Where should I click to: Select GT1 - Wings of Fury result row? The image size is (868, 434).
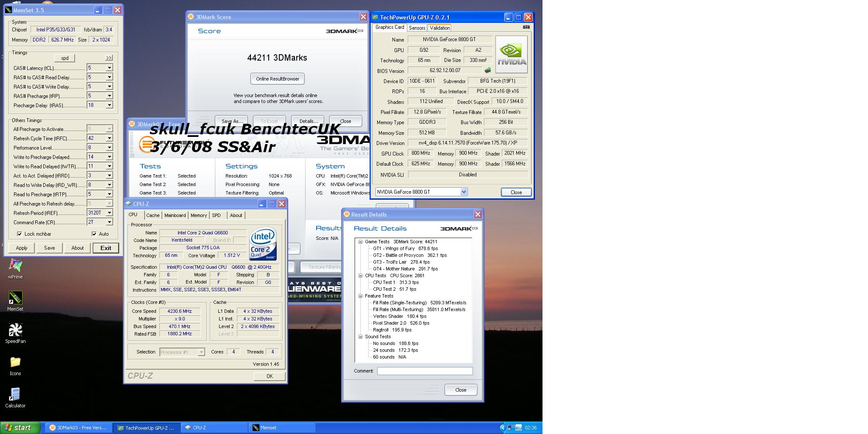point(406,248)
